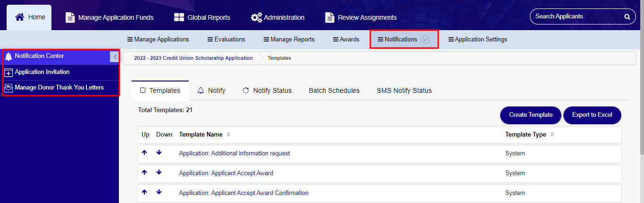
Task: Open Applicant Accept Award Confirmation template
Action: [x=243, y=193]
